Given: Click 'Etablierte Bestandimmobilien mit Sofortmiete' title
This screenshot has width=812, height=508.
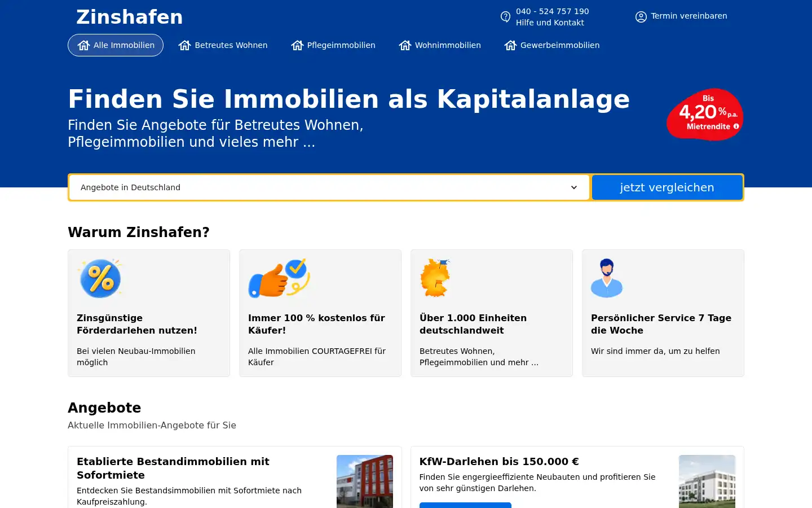Looking at the screenshot, I should (173, 468).
